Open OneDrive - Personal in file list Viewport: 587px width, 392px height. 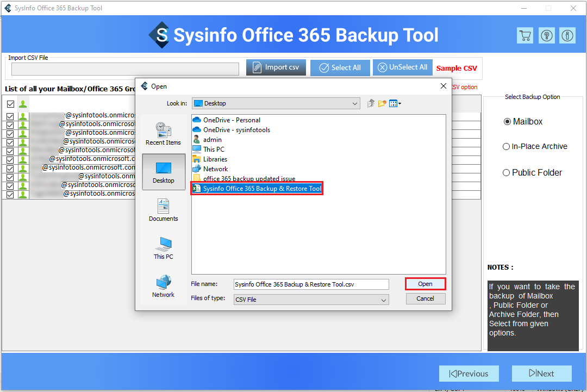pyautogui.click(x=227, y=120)
